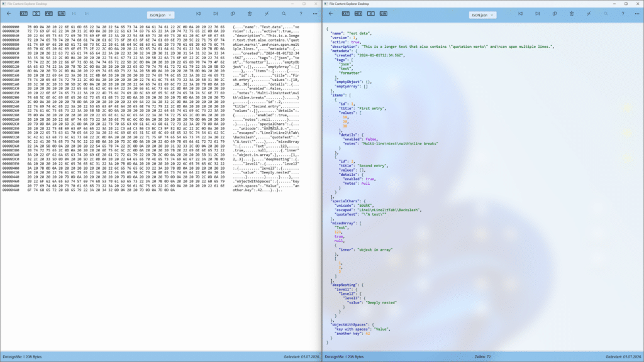Screen dimensions: 644x362
Task: Click hex offset 00000200 in the left window
Action: click(x=11, y=97)
